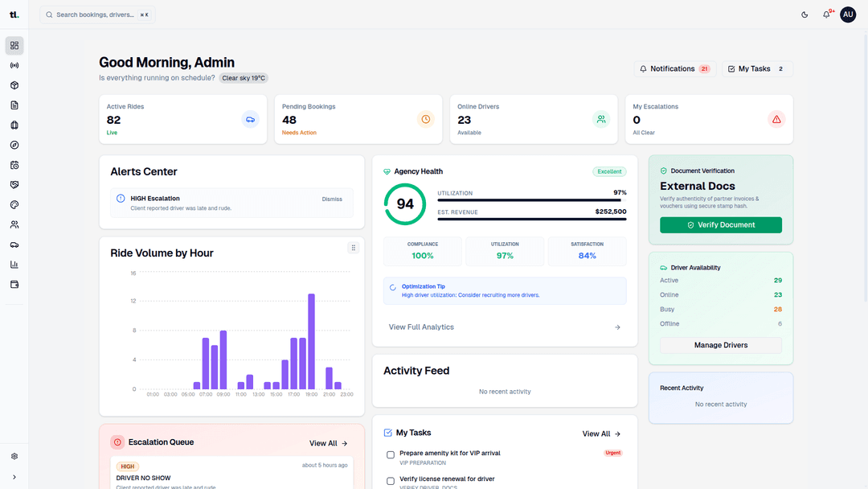868x489 pixels.
Task: Dismiss the HIGH Escalation alert
Action: click(x=332, y=199)
